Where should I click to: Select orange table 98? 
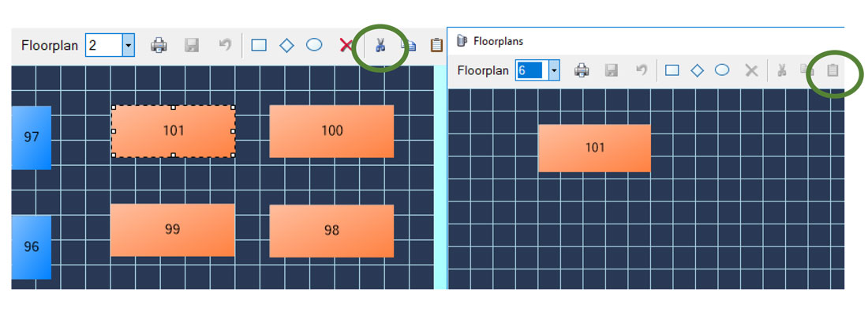[331, 231]
